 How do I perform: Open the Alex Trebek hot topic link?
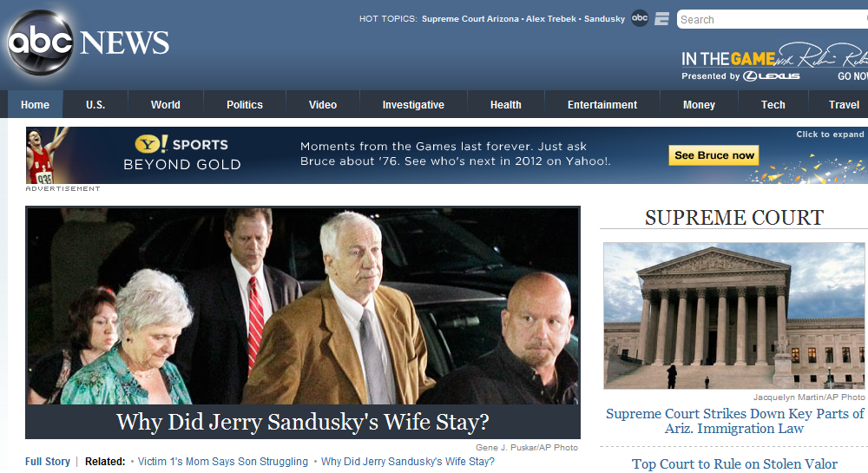[x=551, y=19]
